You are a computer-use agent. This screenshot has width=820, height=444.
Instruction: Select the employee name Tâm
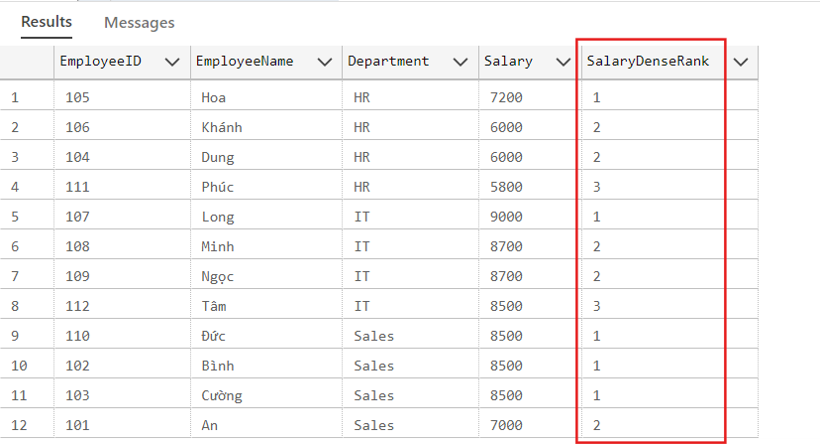click(x=266, y=306)
